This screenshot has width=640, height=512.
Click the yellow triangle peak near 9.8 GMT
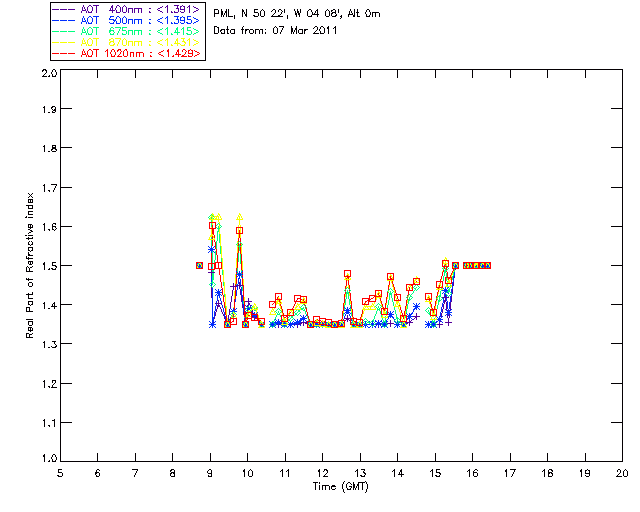pos(240,217)
